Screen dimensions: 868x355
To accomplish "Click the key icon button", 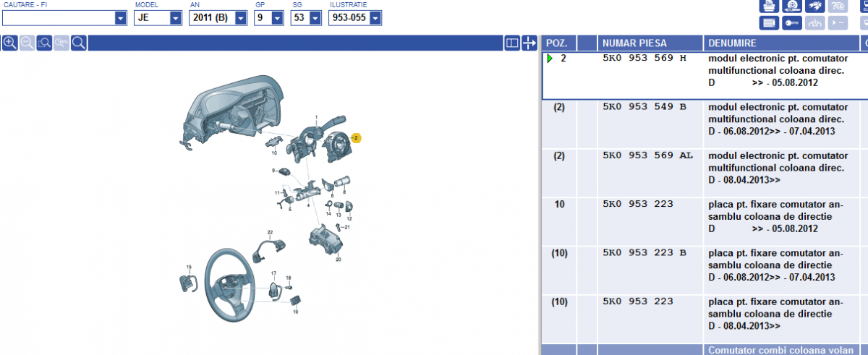I will (x=793, y=24).
